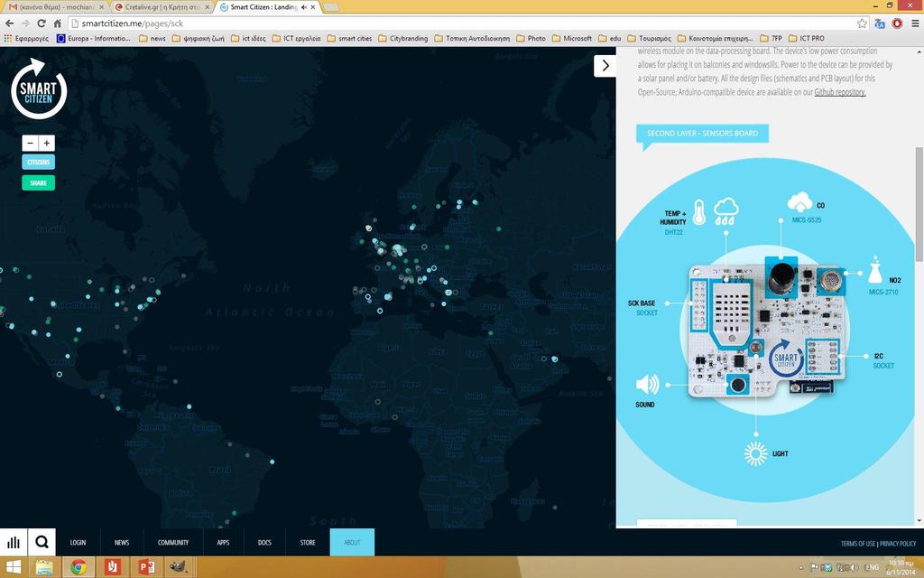Mute the Smart Citizen tab audio icon
Viewport: 924px width, 578px height.
[x=304, y=7]
